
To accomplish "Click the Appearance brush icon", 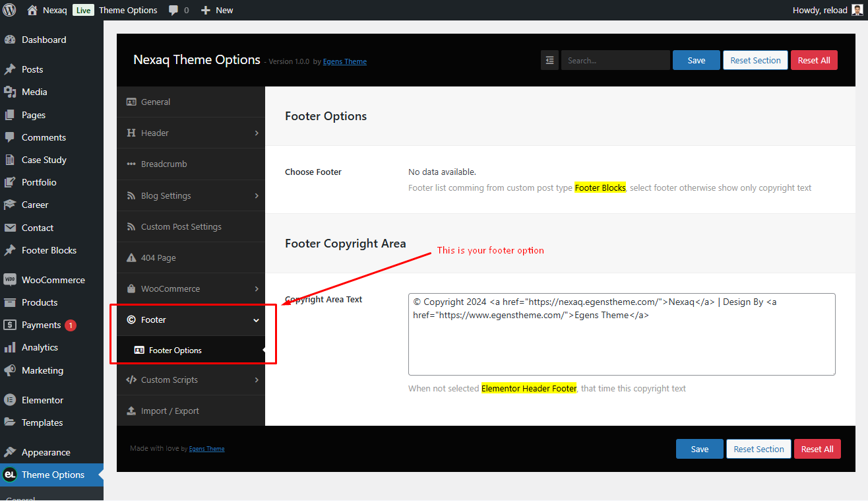I will click(10, 452).
